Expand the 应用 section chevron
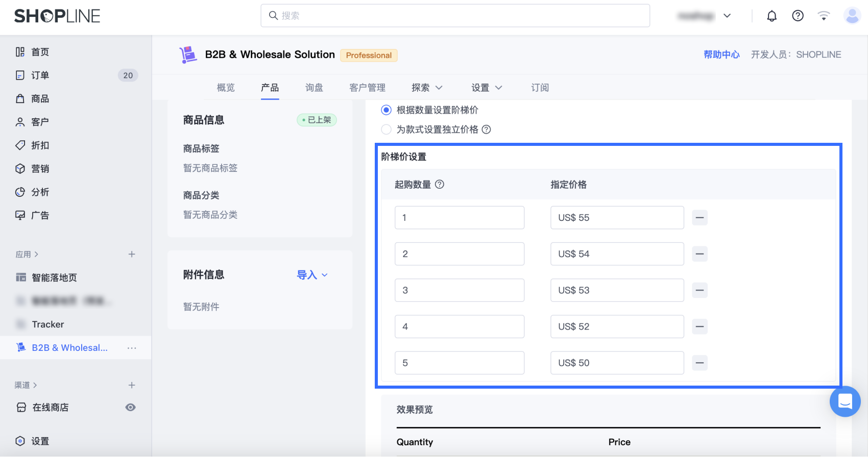This screenshot has height=457, width=868. [x=36, y=254]
